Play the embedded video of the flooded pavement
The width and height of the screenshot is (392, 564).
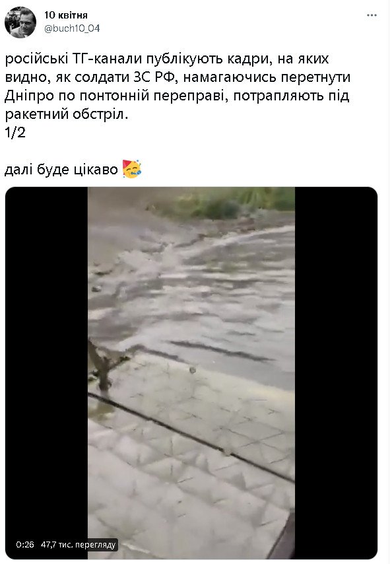point(191,373)
